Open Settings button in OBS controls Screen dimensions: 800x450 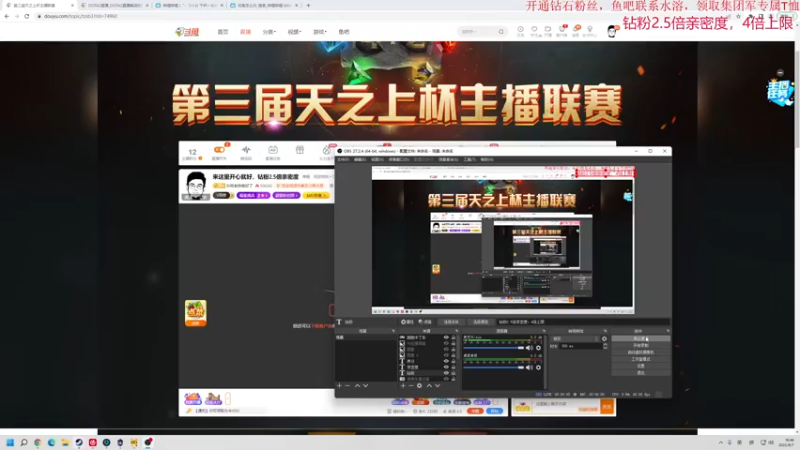[641, 366]
